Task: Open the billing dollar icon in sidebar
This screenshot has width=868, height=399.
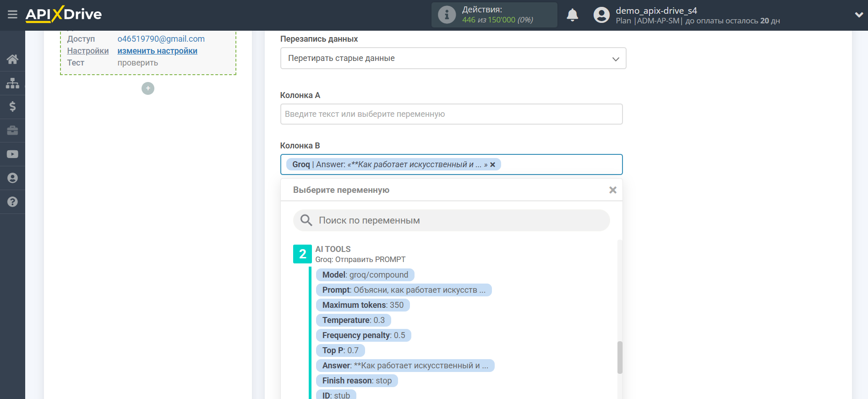Action: (x=12, y=107)
